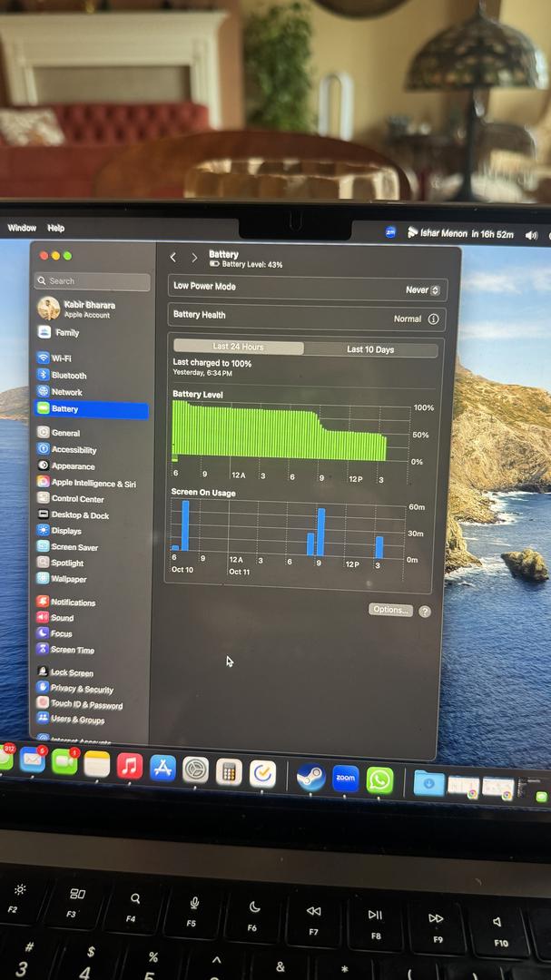Click the Zoom menu bar icon
This screenshot has height=980, width=551.
click(x=391, y=232)
